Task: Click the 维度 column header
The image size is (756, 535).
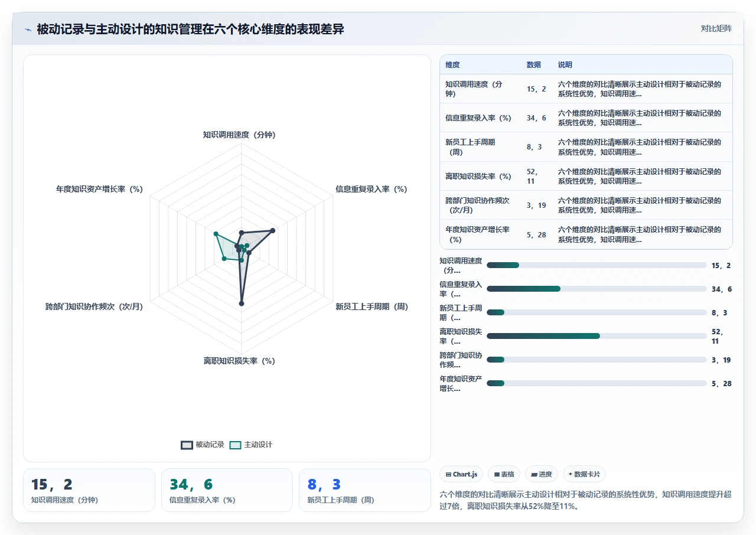Action: 452,65
